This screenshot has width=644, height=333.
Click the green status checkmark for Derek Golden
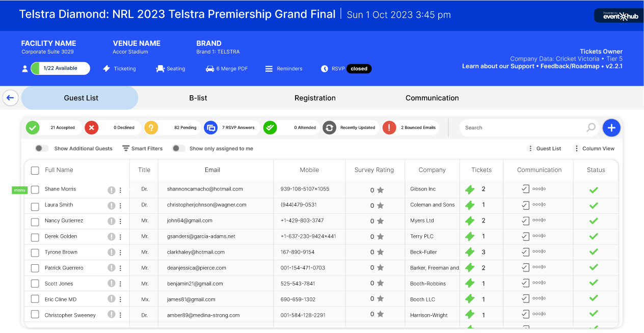594,237
